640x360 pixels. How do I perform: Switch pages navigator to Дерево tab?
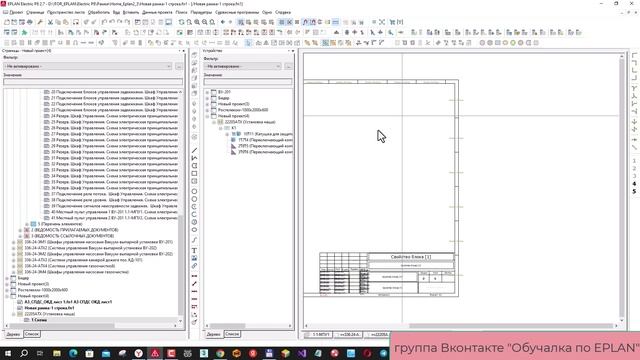tap(13, 334)
